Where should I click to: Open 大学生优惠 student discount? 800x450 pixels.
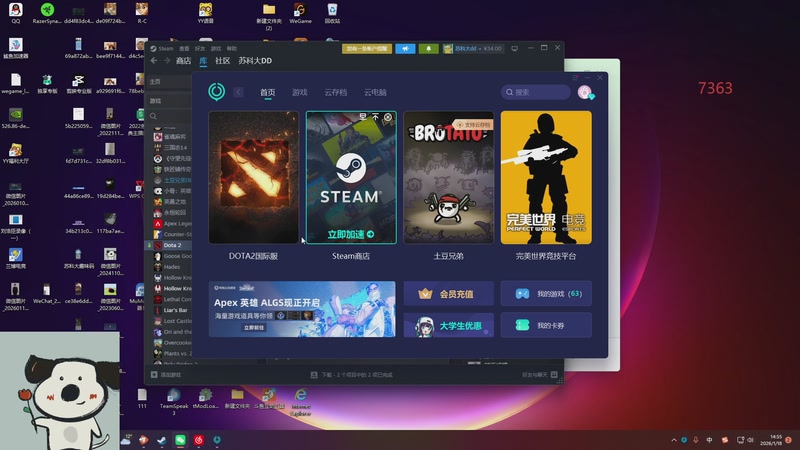[448, 325]
